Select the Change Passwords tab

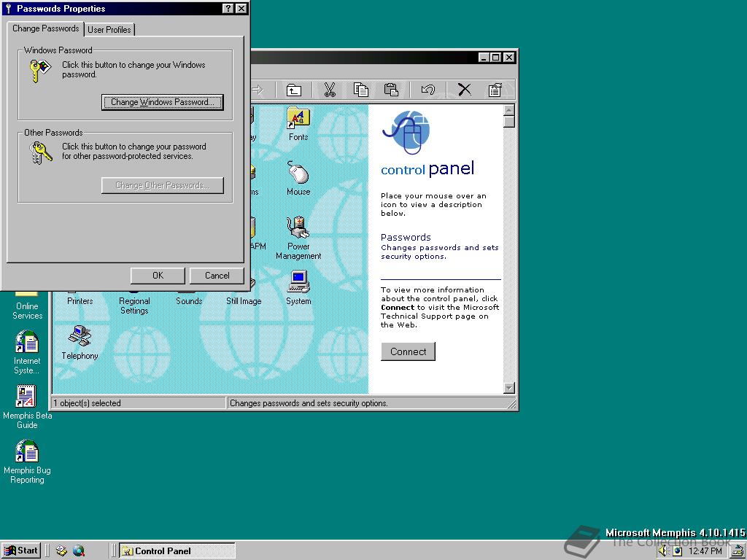tap(46, 28)
